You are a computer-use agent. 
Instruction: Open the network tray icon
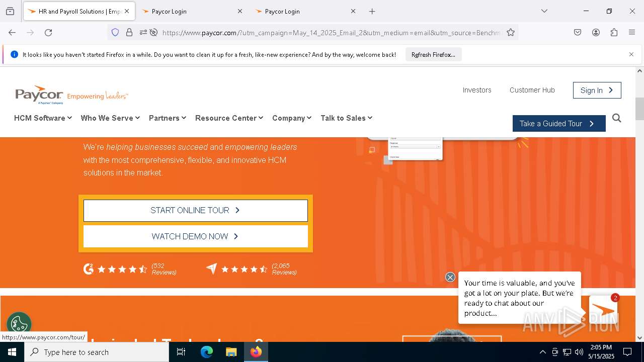pos(567,352)
